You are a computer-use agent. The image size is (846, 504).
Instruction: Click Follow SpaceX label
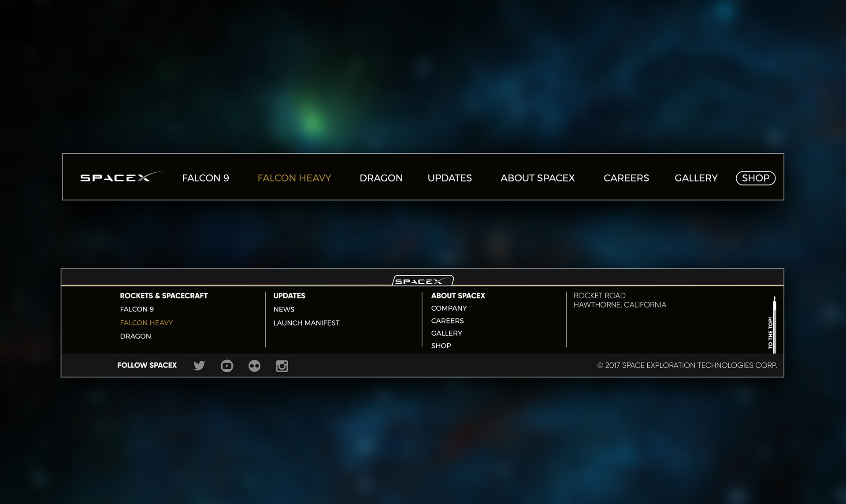[147, 365]
